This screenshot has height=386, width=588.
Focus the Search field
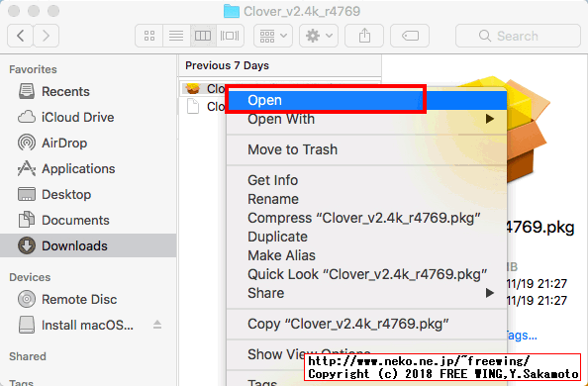click(518, 36)
